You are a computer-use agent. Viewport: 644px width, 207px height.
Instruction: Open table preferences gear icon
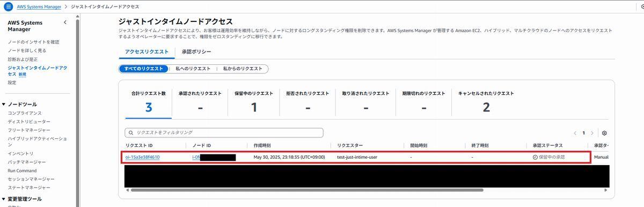(604, 133)
